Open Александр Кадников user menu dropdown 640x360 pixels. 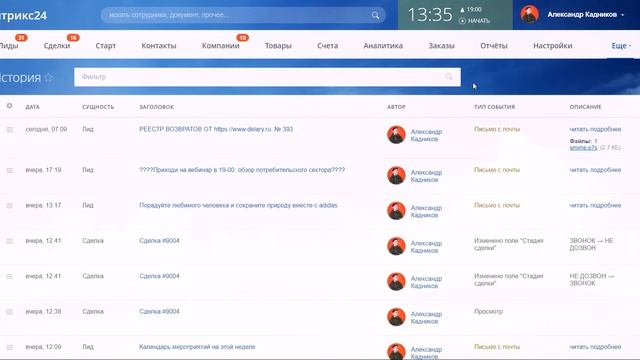[586, 15]
